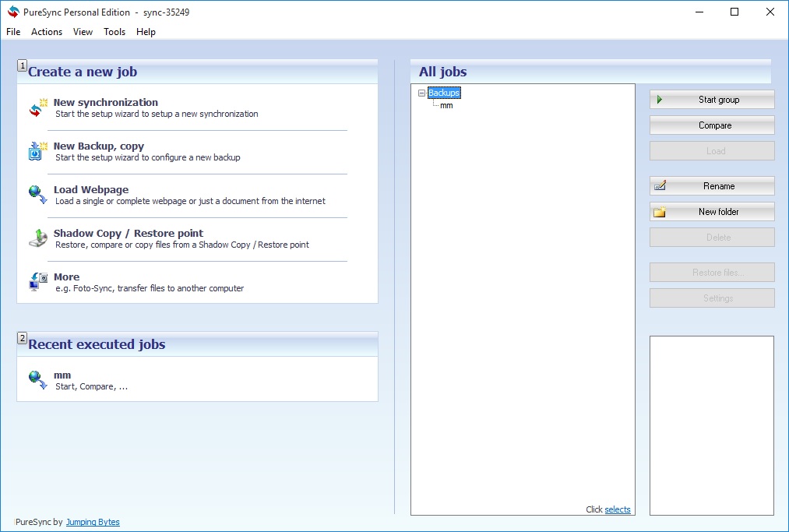Close the PureSync window
789x532 pixels.
click(x=770, y=12)
